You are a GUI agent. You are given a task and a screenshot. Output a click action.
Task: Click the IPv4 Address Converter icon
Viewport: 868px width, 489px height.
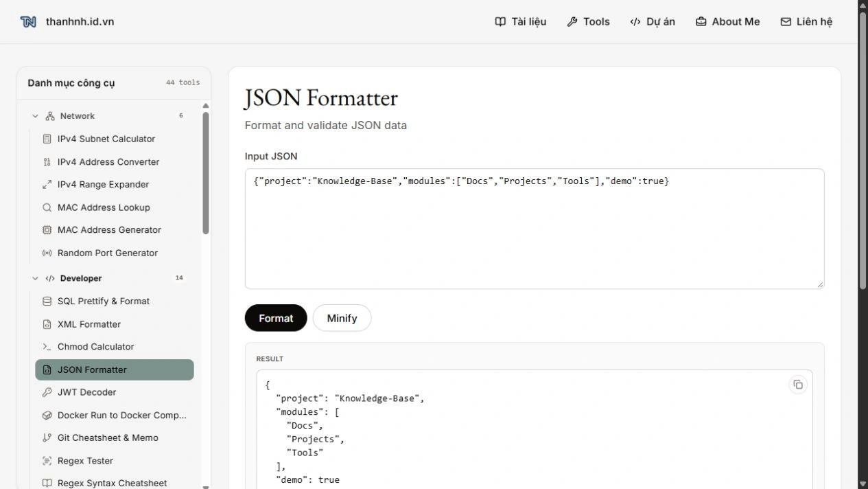[47, 162]
